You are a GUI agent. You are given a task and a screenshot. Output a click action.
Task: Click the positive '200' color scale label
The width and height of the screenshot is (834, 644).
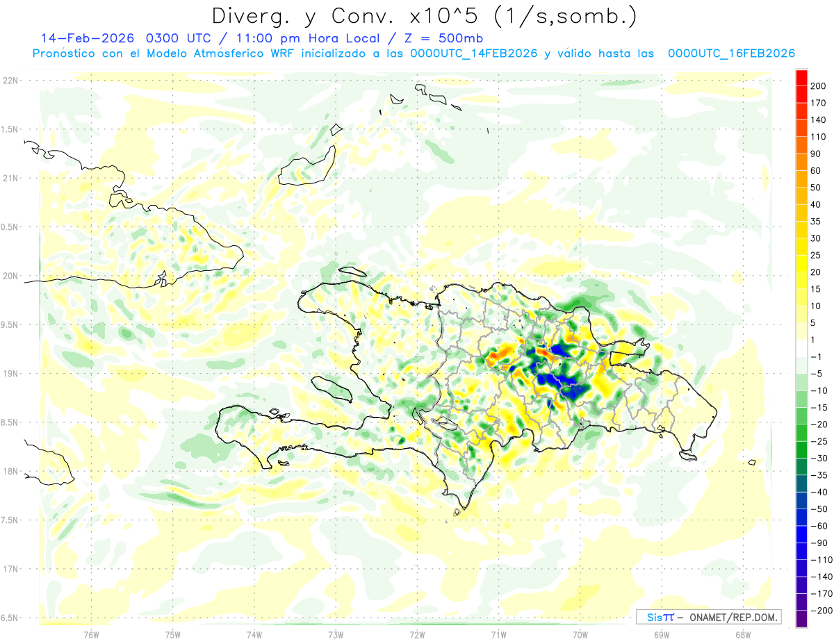point(819,86)
